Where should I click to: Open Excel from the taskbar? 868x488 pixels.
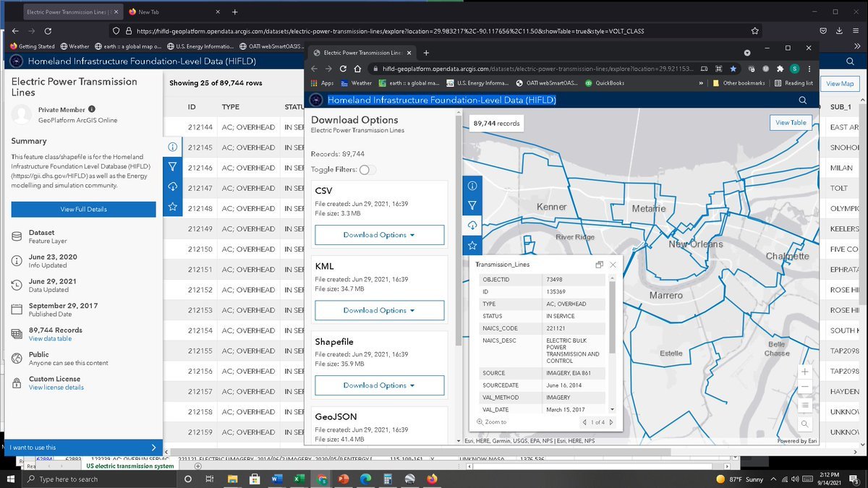(298, 479)
